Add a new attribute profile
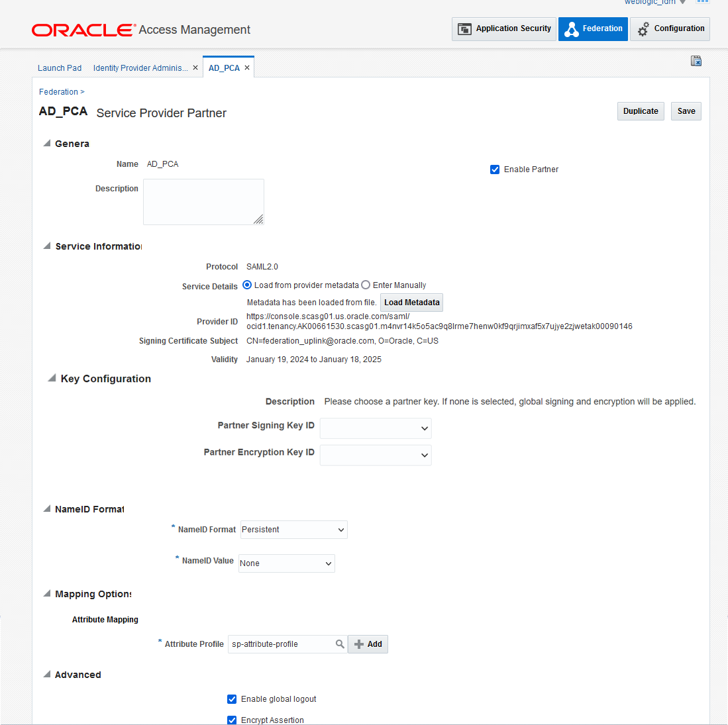The image size is (728, 725). click(368, 644)
